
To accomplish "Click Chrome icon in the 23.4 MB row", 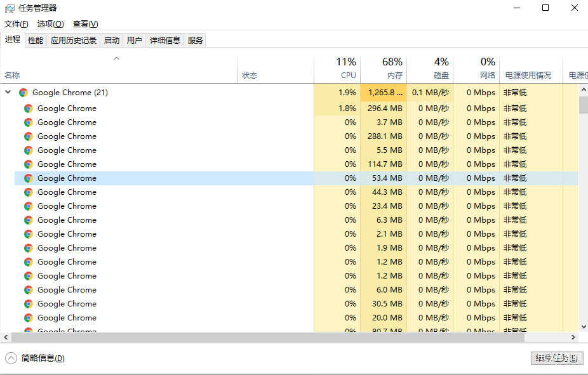I will click(28, 206).
